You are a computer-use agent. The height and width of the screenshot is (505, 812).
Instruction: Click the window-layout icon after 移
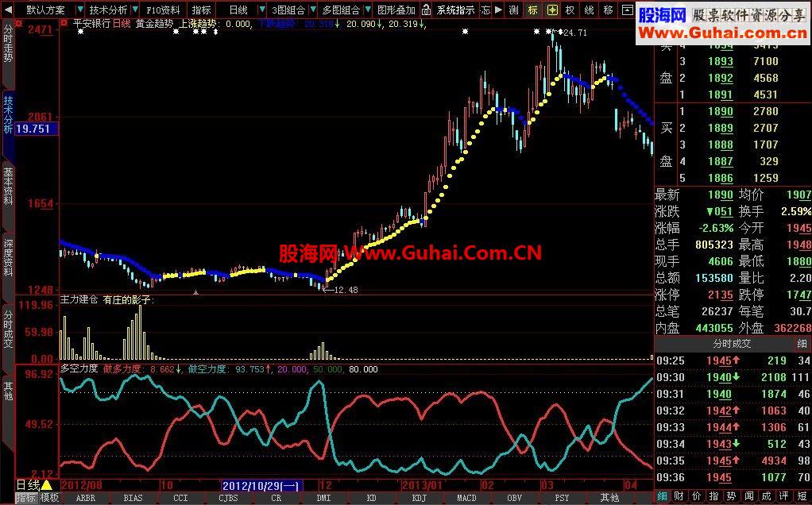627,10
